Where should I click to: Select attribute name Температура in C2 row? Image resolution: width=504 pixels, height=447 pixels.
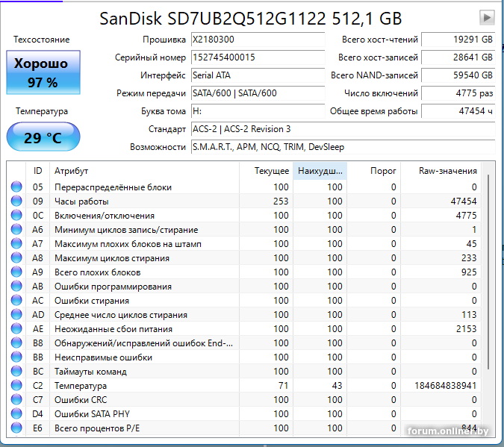81,386
